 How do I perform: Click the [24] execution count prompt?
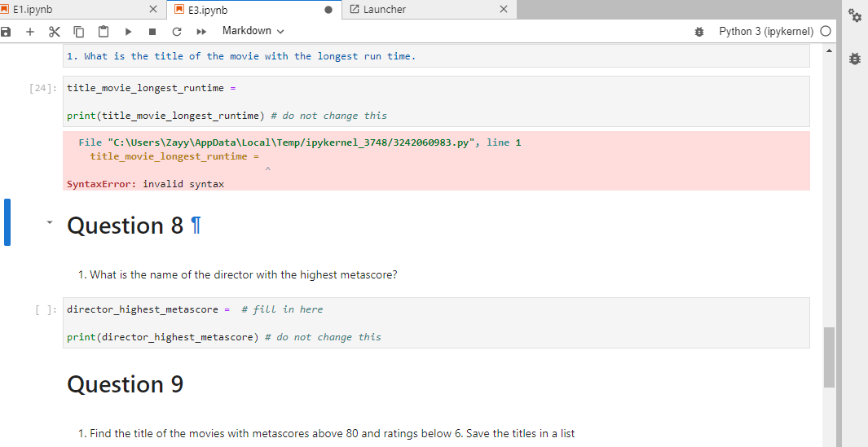[x=42, y=88]
